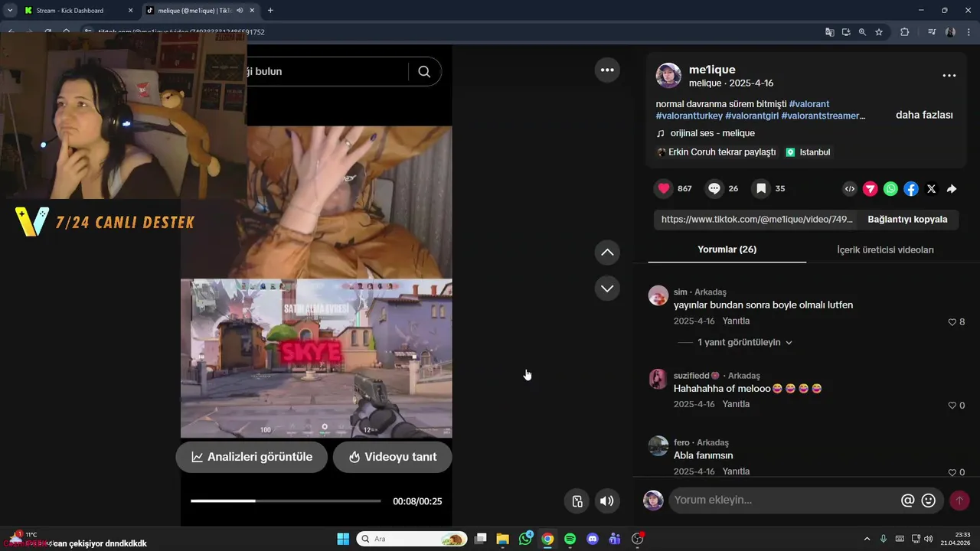Open WhatsApp from the taskbar

[525, 539]
